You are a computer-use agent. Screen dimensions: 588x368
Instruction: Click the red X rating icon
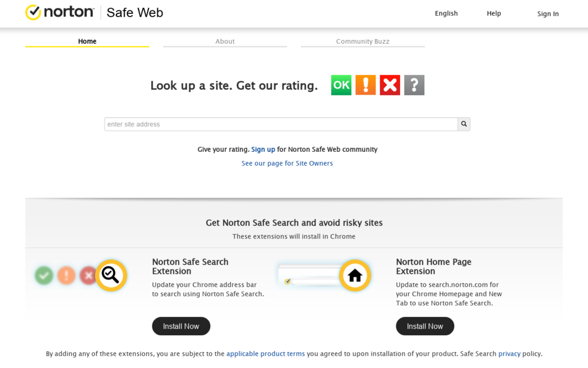coord(390,85)
